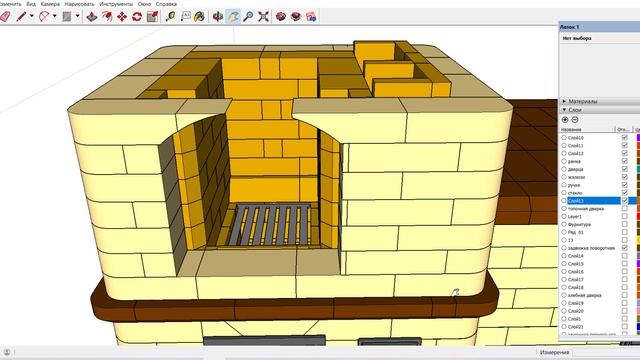The width and height of the screenshot is (640, 360).
Task: Expand the Материалы panel section
Action: pyautogui.click(x=564, y=101)
